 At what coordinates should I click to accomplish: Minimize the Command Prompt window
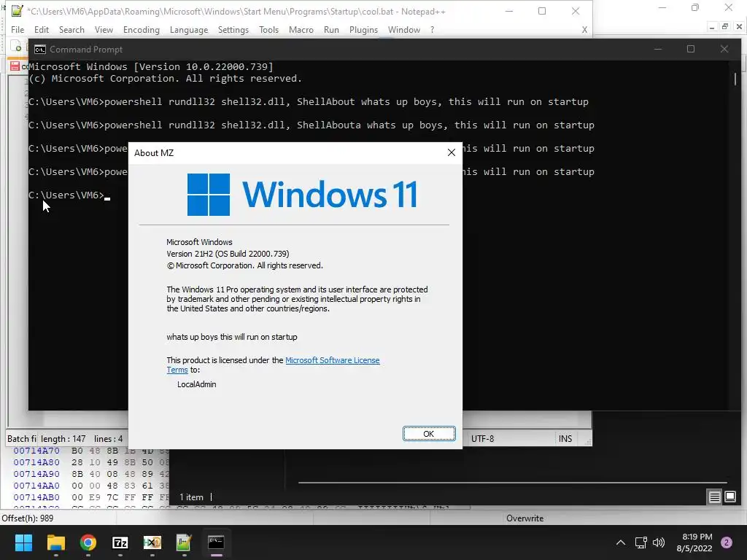click(658, 49)
